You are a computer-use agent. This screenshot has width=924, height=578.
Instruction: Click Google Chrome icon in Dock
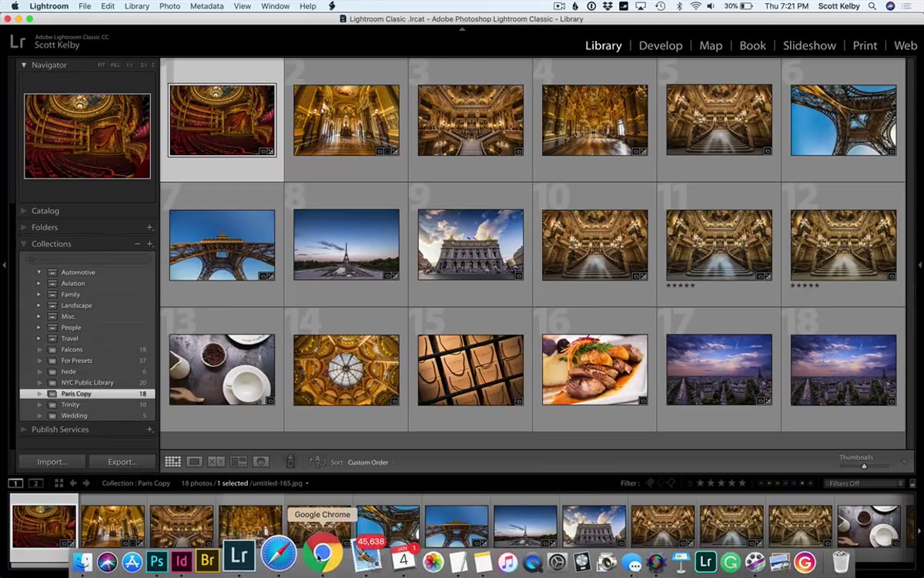323,553
